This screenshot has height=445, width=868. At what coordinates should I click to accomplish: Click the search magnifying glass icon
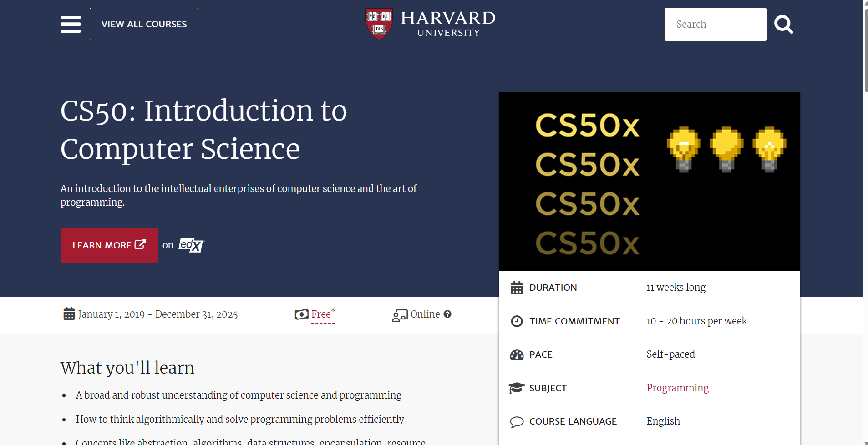point(783,24)
